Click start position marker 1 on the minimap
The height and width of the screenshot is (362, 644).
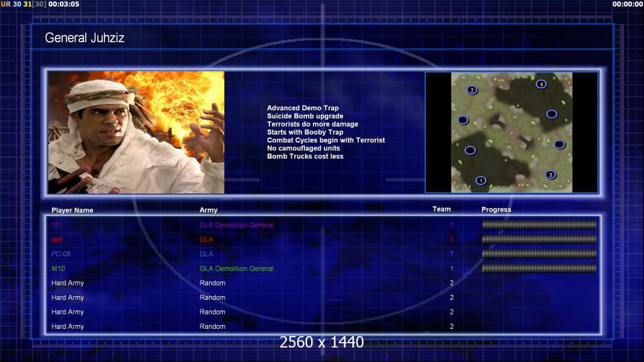481,180
